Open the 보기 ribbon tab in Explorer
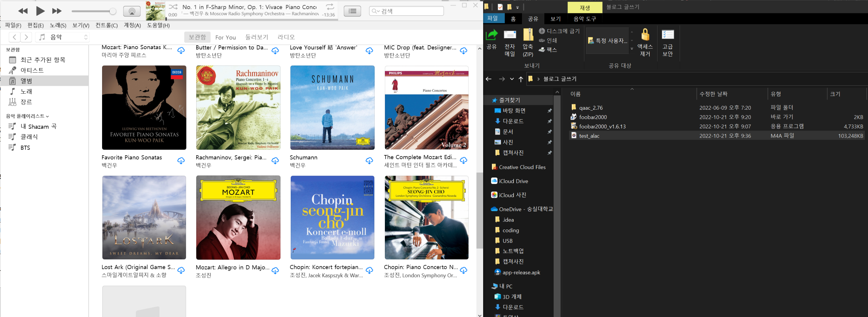The height and width of the screenshot is (317, 868). 555,19
